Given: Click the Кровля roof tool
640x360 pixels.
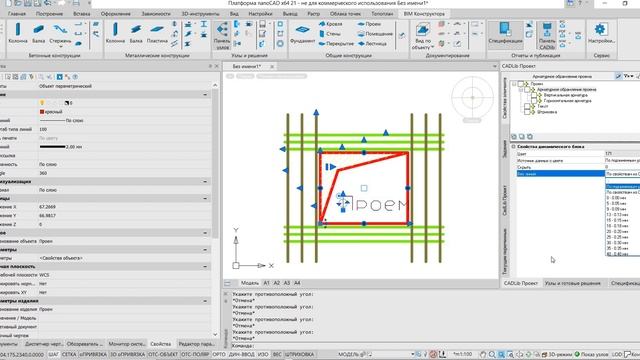Looking at the screenshot, I should pos(330,24).
